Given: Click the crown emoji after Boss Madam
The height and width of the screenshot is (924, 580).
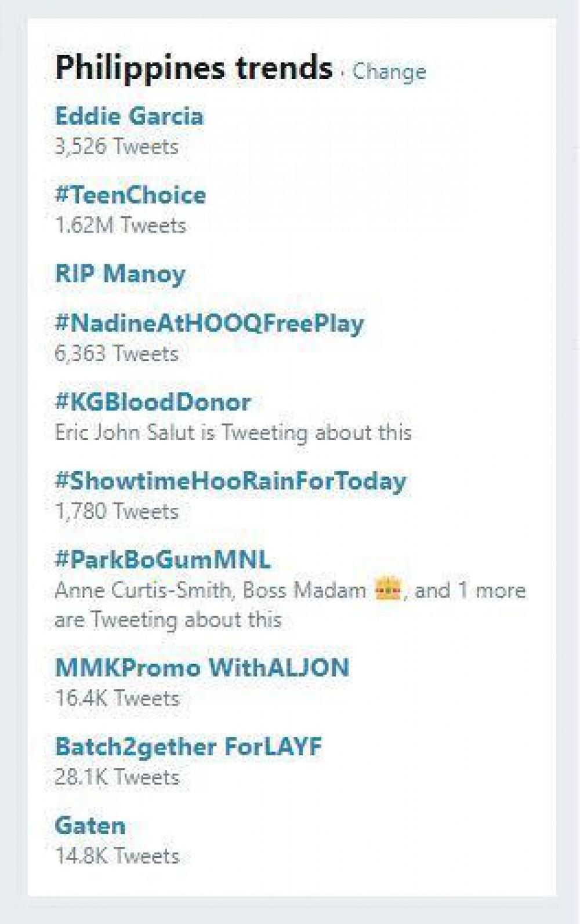Looking at the screenshot, I should (387, 590).
